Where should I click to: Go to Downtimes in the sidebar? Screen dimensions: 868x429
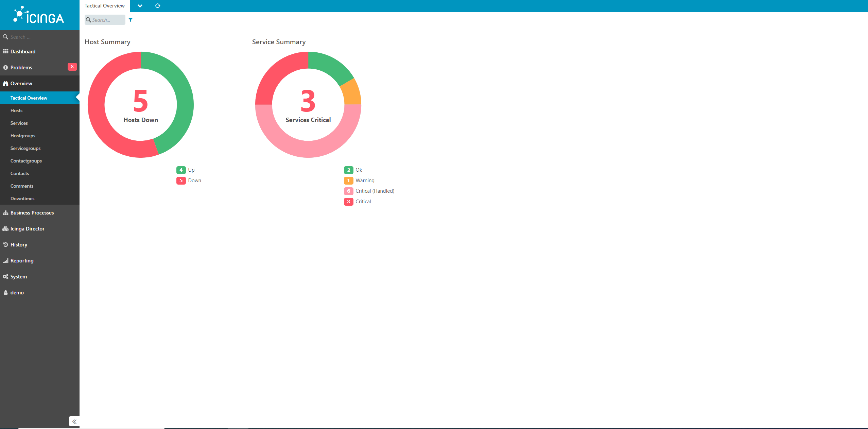[22, 199]
